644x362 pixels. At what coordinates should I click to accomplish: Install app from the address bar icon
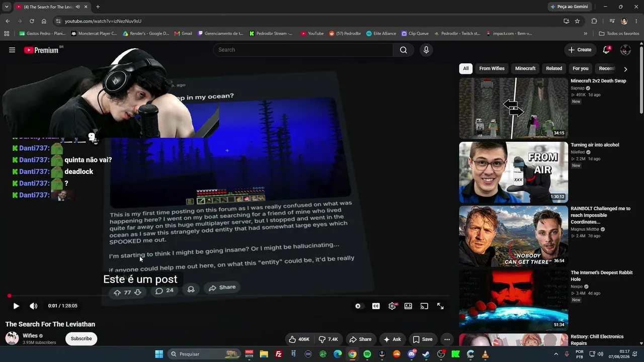coord(566,21)
